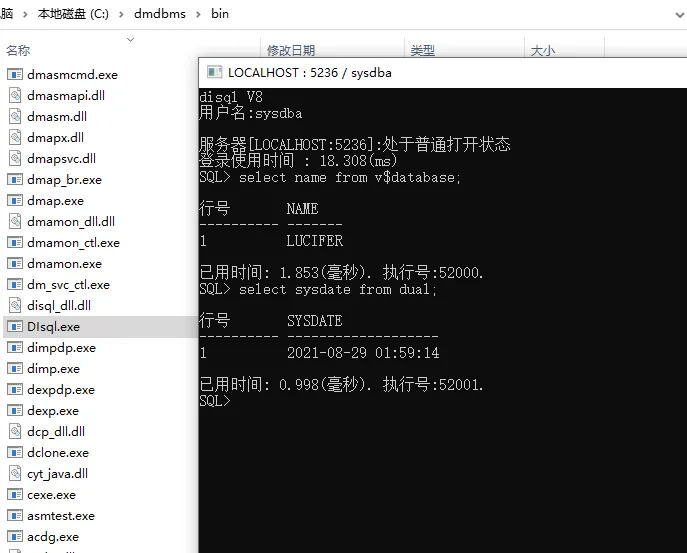Select the file name dmamon.exe

(x=64, y=263)
